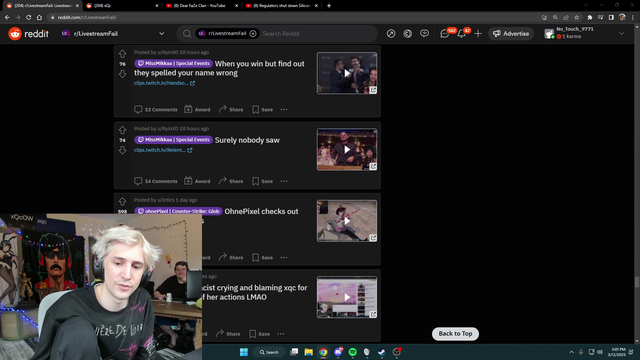
Task: Click the Back to Top button
Action: (x=455, y=333)
